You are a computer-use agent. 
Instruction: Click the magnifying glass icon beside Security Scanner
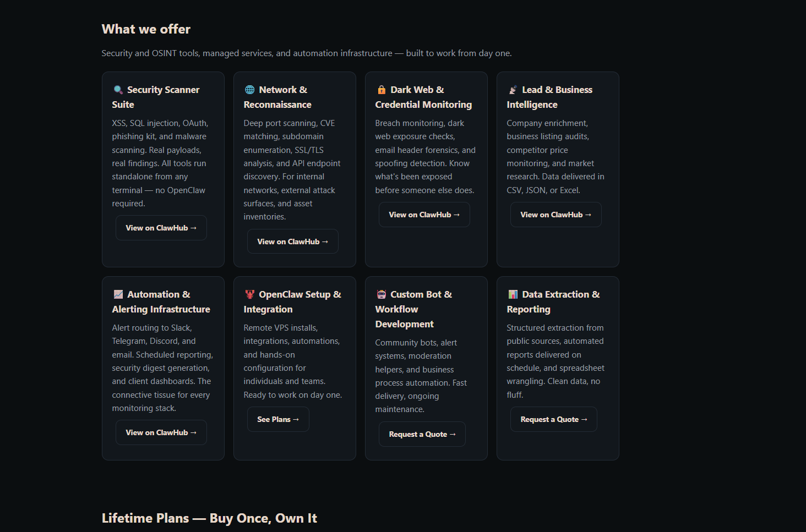coord(118,90)
